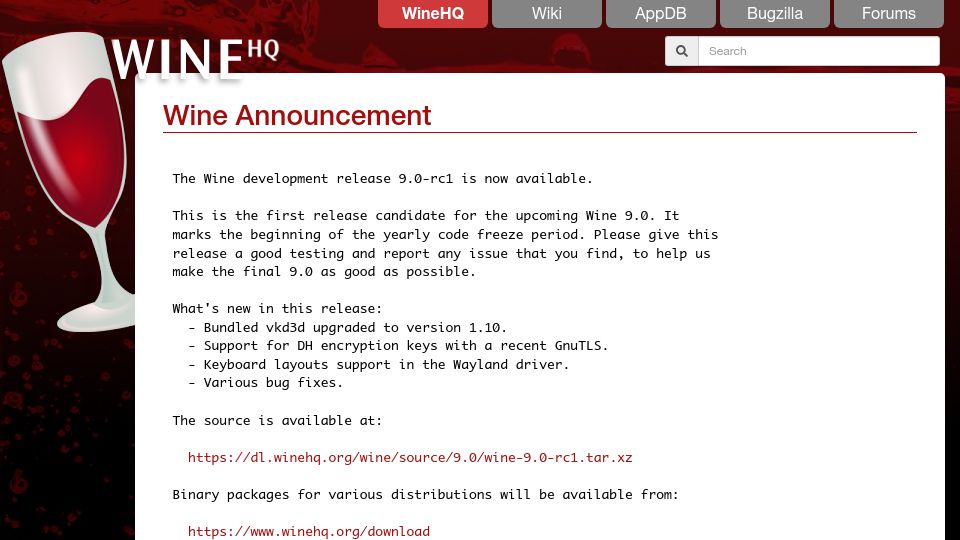Click 'The source is available at:' line
Viewport: 960px width, 540px height.
tap(277, 421)
